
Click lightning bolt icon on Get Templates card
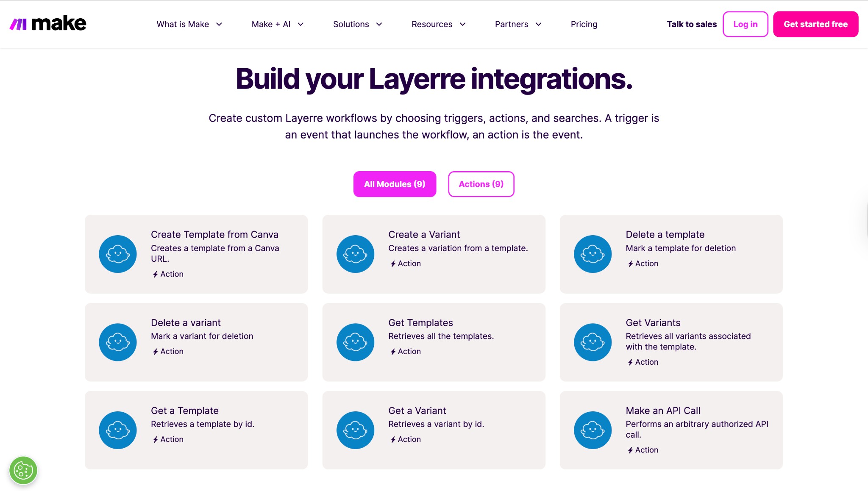(393, 352)
